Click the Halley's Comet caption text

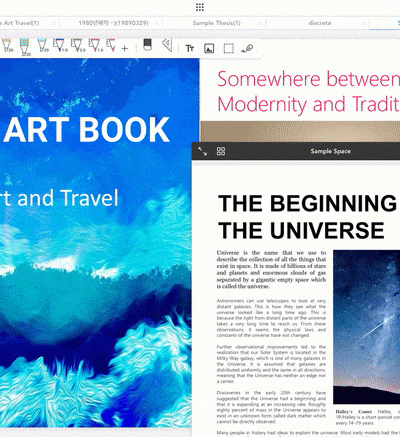point(368,417)
